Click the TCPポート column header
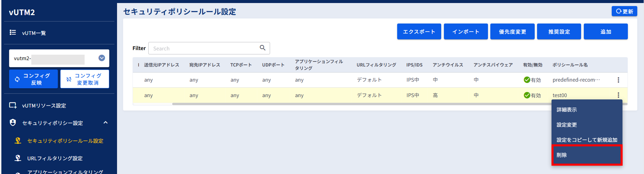The width and height of the screenshot is (644, 174). [241, 65]
